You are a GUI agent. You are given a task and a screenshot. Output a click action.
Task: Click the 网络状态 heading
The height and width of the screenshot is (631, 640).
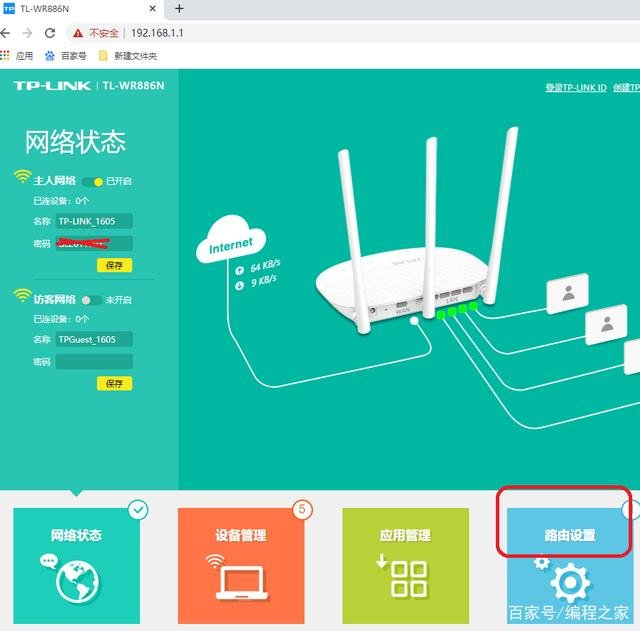[76, 142]
